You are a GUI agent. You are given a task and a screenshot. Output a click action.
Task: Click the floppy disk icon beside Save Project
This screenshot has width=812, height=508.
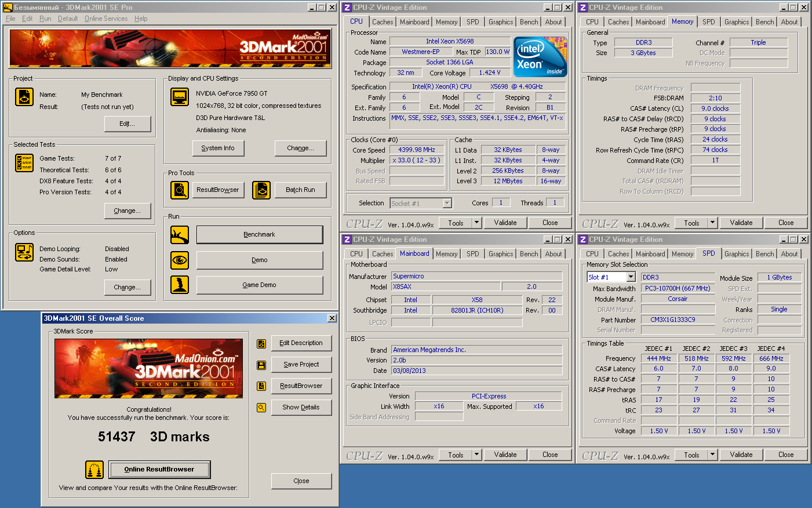click(x=261, y=365)
